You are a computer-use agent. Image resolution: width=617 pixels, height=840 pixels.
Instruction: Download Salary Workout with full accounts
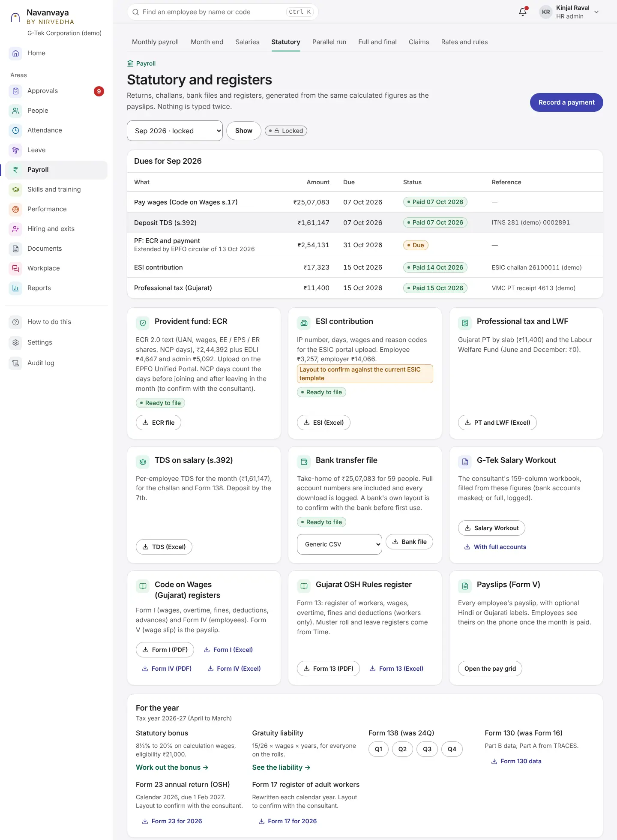coord(495,547)
